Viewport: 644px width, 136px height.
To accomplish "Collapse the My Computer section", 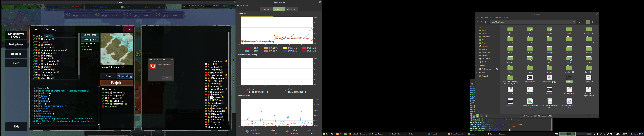I will [x=477, y=27].
